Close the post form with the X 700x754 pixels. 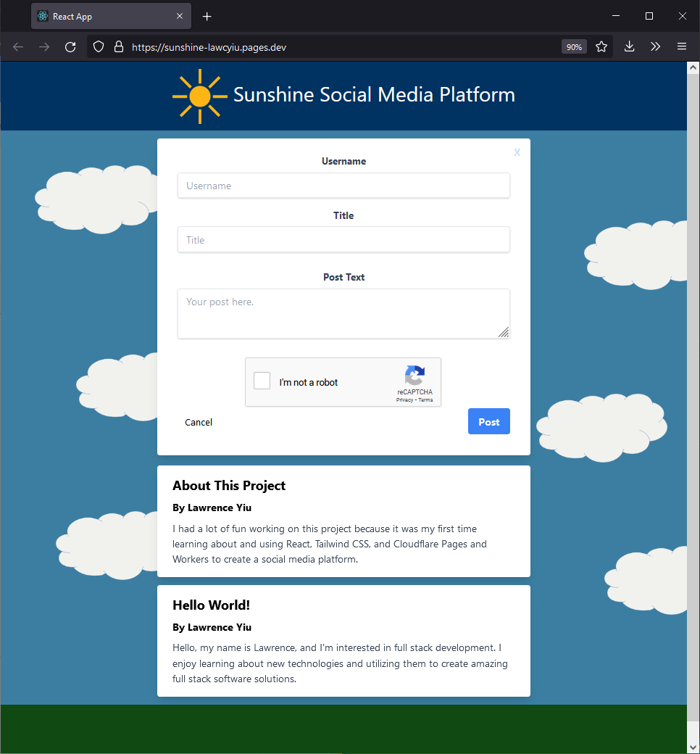coord(517,152)
